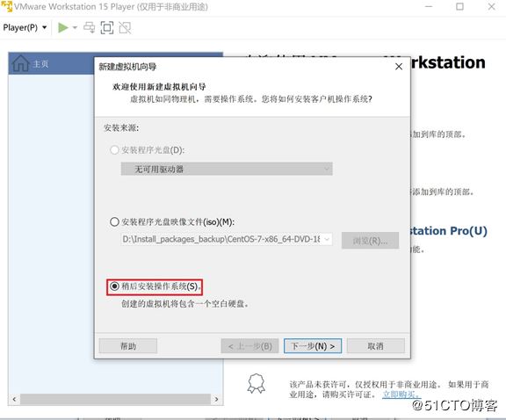Open the Player(P) menu
The width and height of the screenshot is (506, 420).
coord(25,28)
